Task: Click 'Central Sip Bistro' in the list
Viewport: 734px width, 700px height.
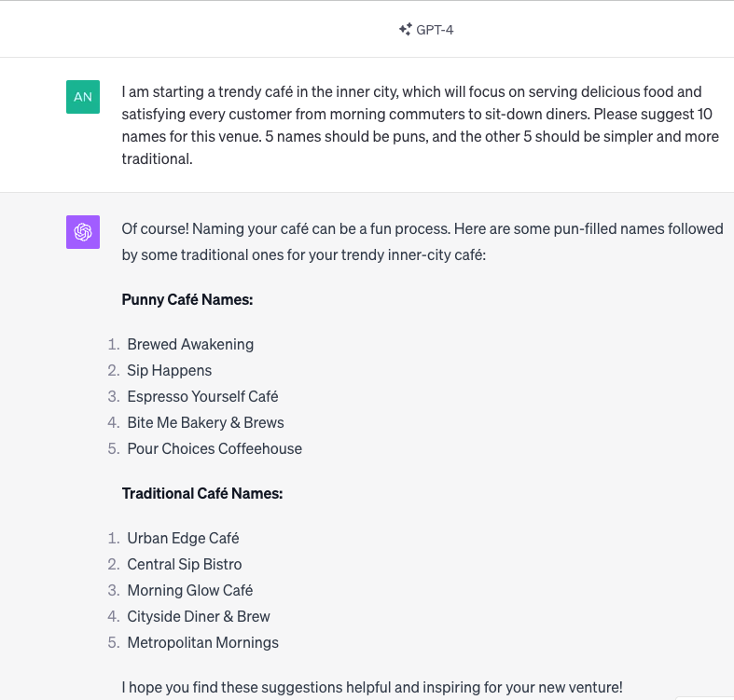Action: [x=185, y=564]
